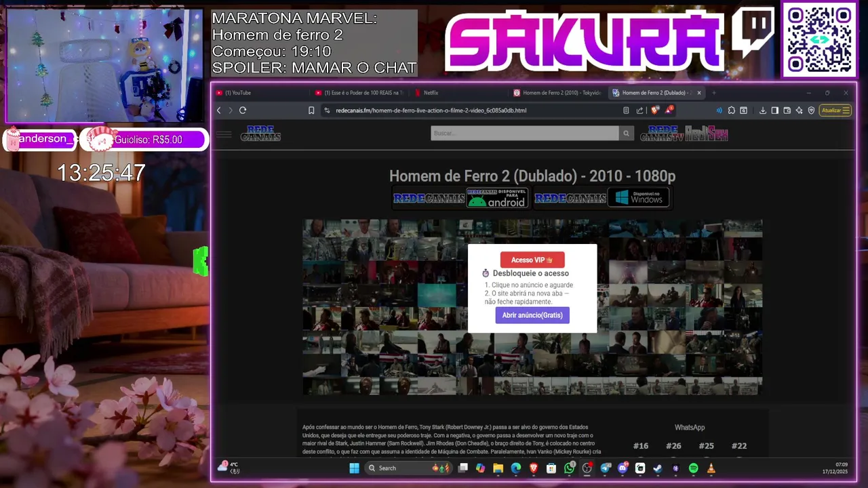Bookmark this page in the address bar
The image size is (868, 488).
(x=311, y=110)
